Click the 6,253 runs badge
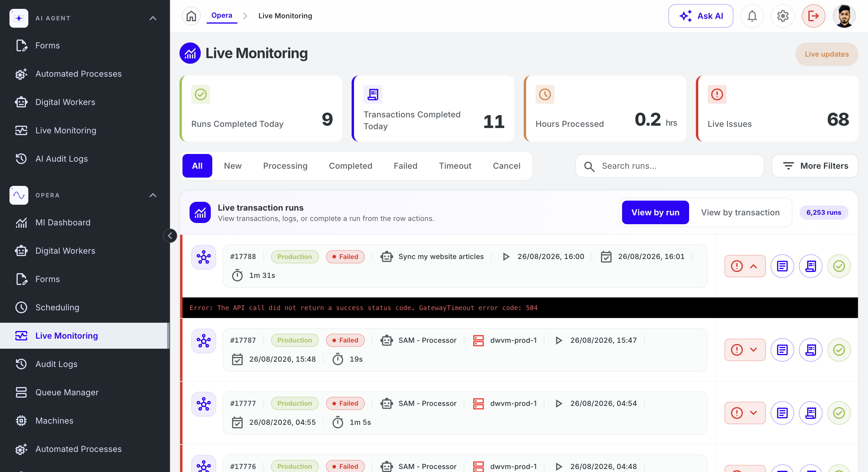Screen dimensions: 868x472 tap(823, 212)
